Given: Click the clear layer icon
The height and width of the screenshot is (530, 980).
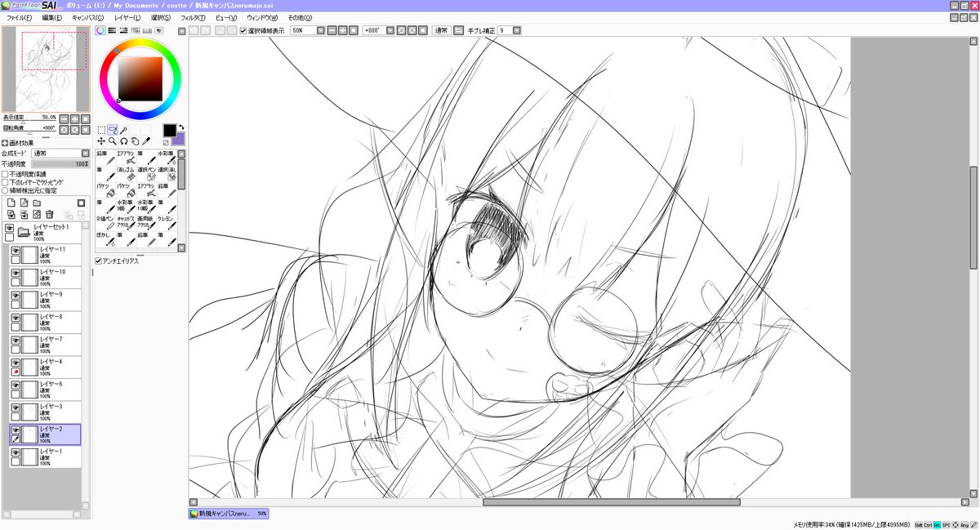Looking at the screenshot, I should point(37,215).
